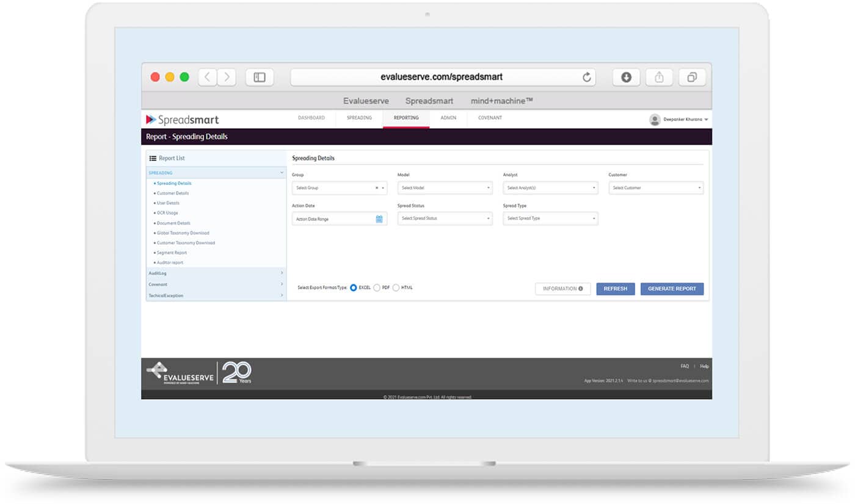
Task: Open the Document Details report
Action: [173, 223]
